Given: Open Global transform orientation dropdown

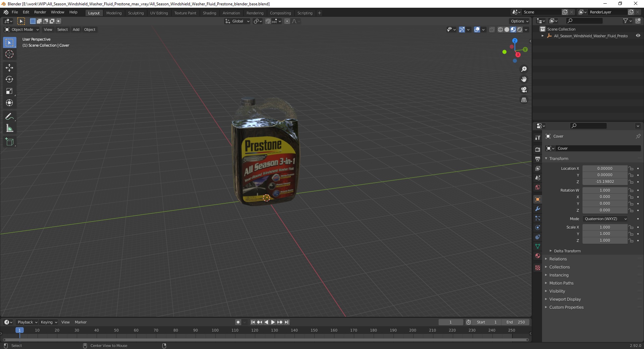Looking at the screenshot, I should click(237, 21).
